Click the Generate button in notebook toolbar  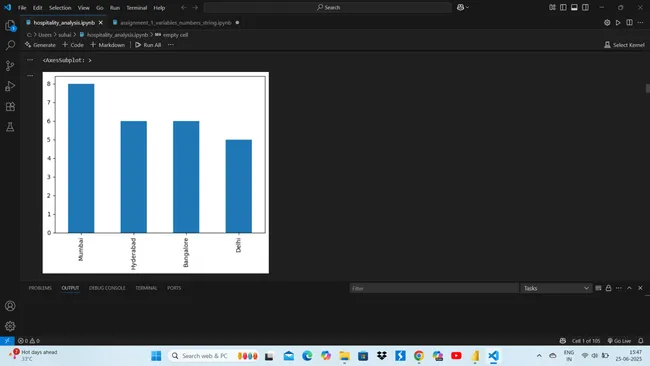click(x=40, y=45)
